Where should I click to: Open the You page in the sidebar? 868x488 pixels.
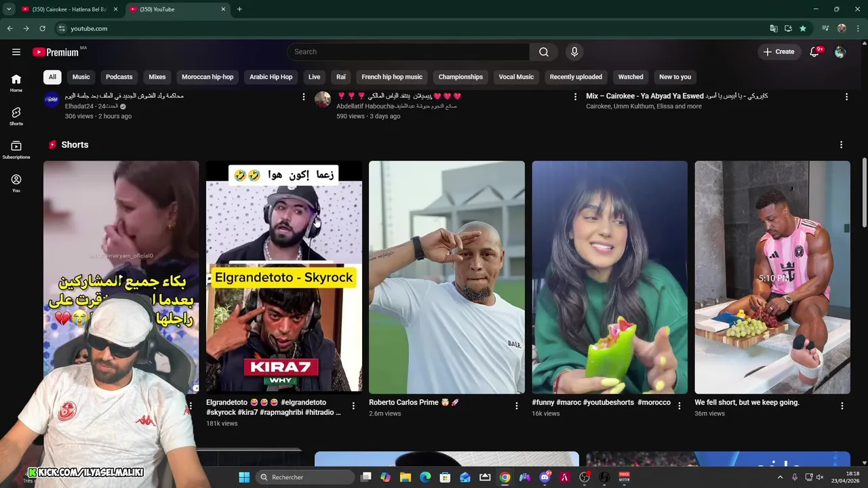coord(16,183)
